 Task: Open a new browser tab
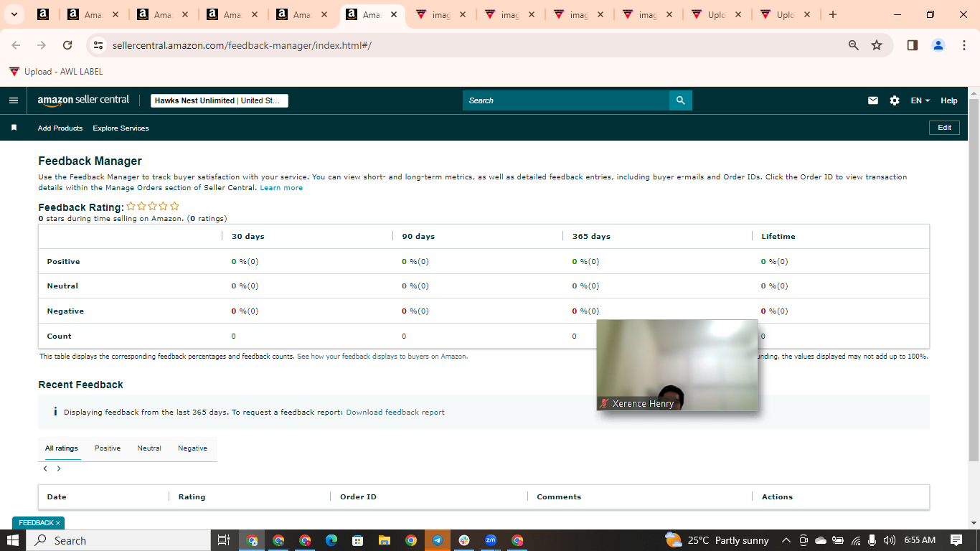[x=832, y=14]
